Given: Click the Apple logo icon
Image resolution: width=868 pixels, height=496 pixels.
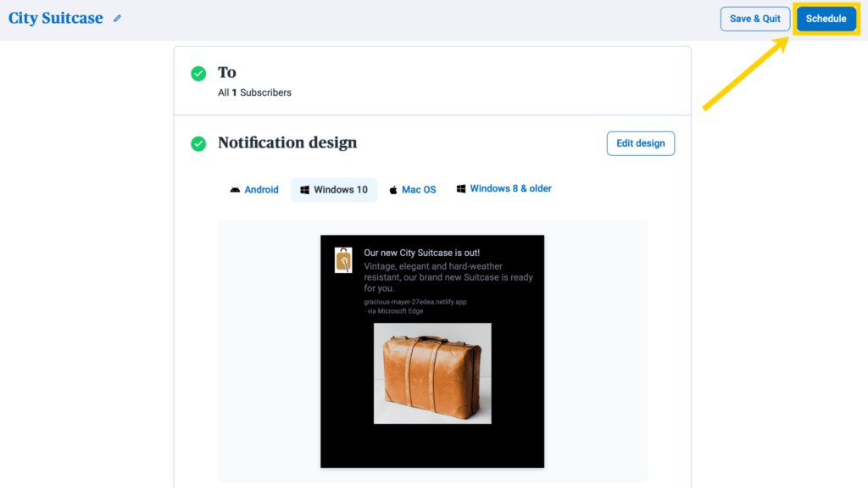Looking at the screenshot, I should pyautogui.click(x=393, y=190).
